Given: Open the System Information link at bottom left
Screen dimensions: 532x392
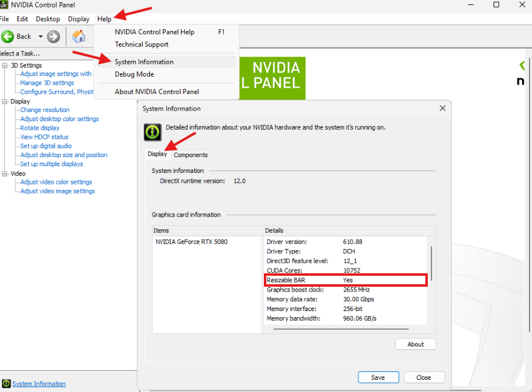Looking at the screenshot, I should pos(39,383).
